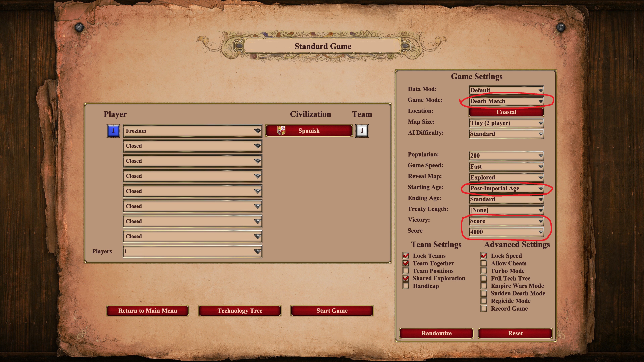Screen dimensions: 644x362
Task: Open the second player slot Closed dropdown
Action: pyautogui.click(x=192, y=146)
